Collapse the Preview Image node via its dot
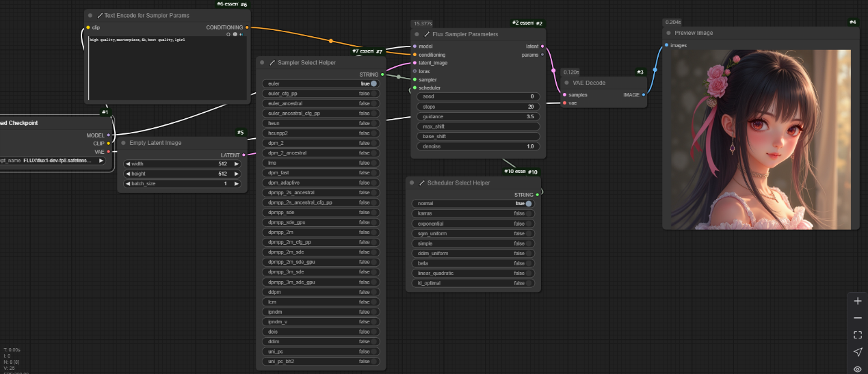The height and width of the screenshot is (374, 868). point(668,33)
